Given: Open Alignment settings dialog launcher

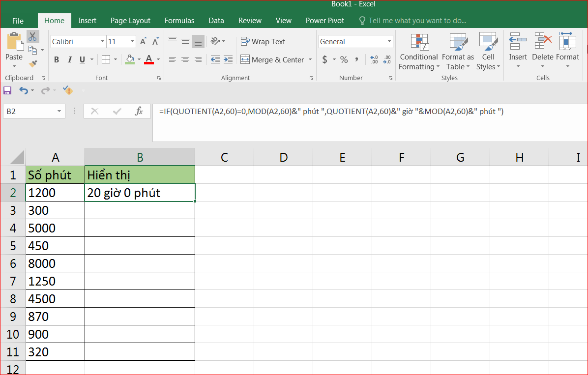Looking at the screenshot, I should point(311,78).
